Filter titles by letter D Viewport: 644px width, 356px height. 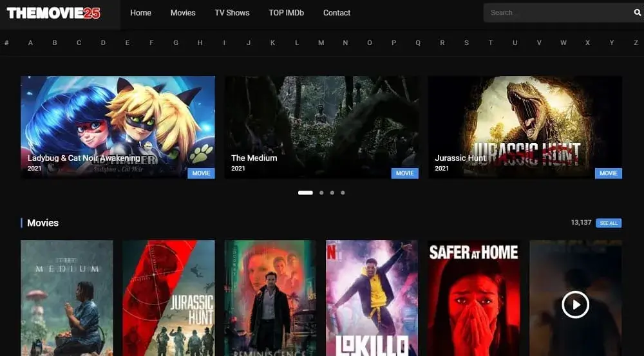coord(103,42)
